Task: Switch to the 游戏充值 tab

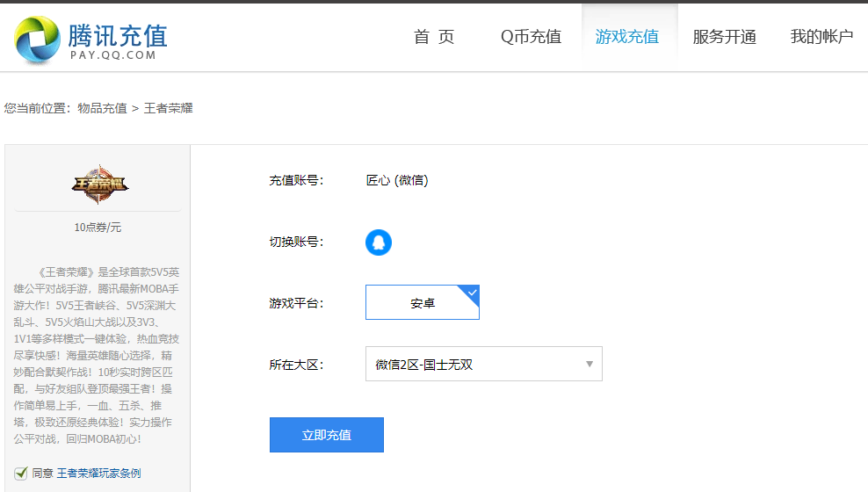Action: 627,37
